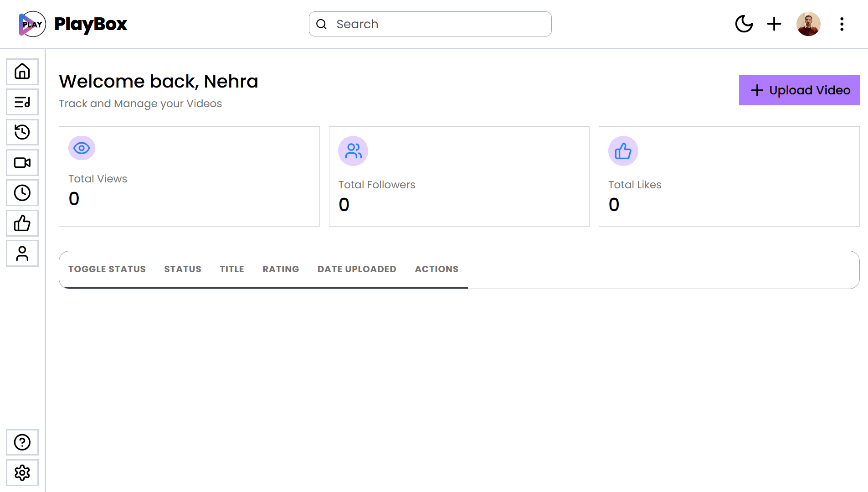Click the STATUS column header

click(x=183, y=269)
